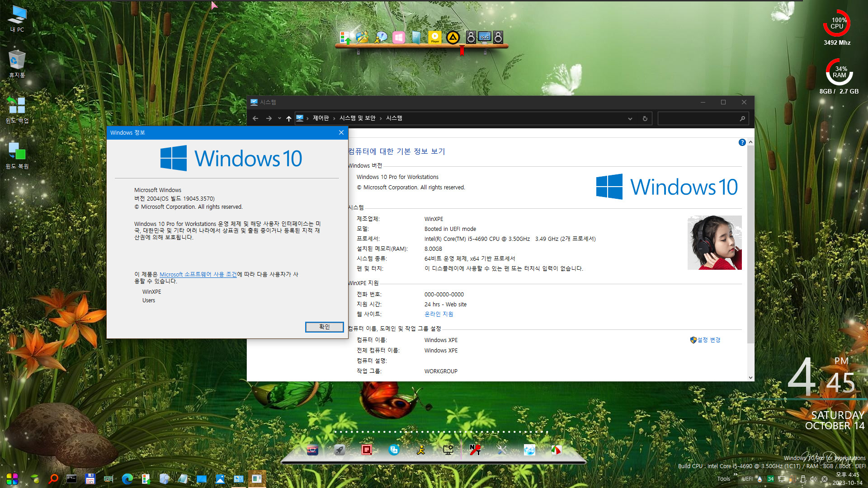The width and height of the screenshot is (868, 488).
Task: Open the NT red key password icon
Action: [475, 450]
